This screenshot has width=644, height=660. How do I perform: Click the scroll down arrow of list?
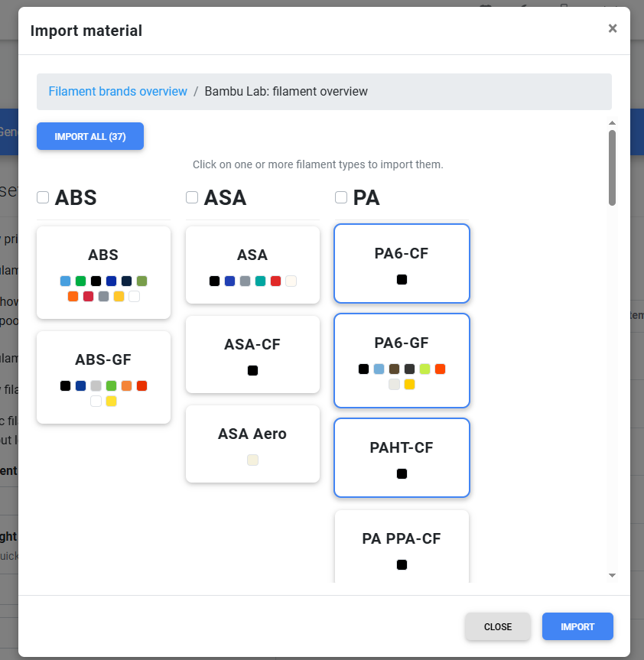pos(612,575)
